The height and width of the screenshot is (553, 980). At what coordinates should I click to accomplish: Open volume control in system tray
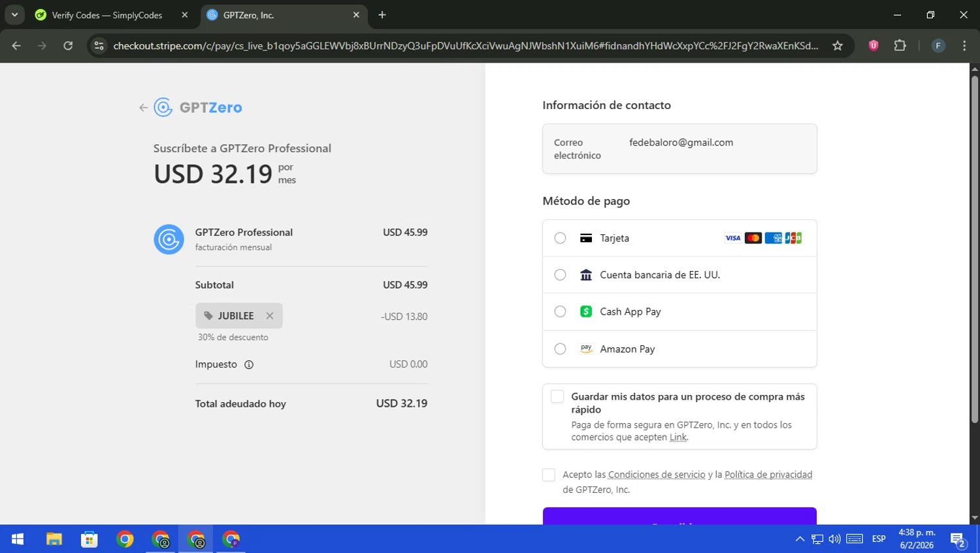click(834, 539)
